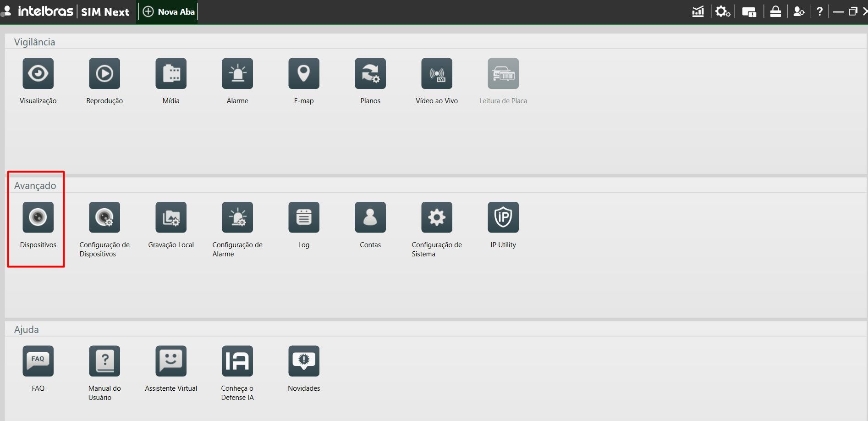Open Gravação Local module
Viewport: 868px width, 421px height.
(x=171, y=217)
